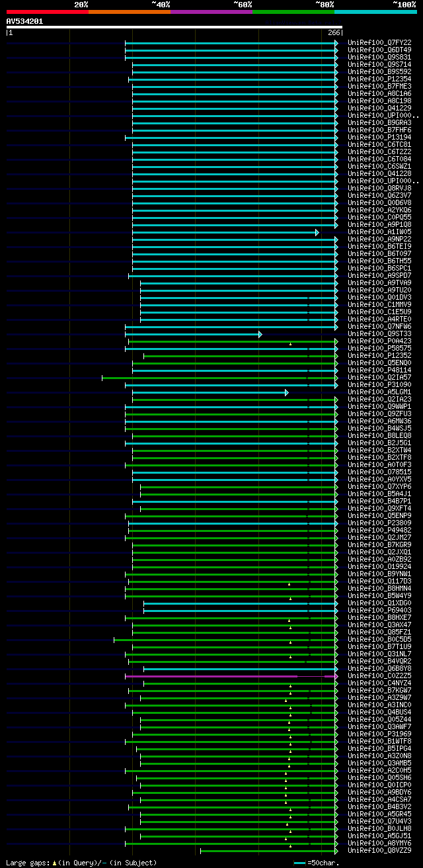The image size is (423, 868).
Task: Click the UniRef100_A5LGM1 label
Action: click(x=380, y=392)
